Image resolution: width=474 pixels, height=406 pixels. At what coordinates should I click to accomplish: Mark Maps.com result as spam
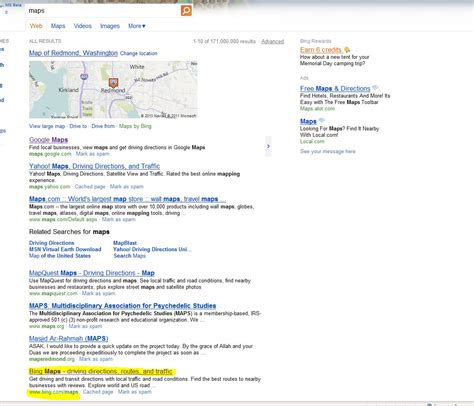click(x=119, y=219)
